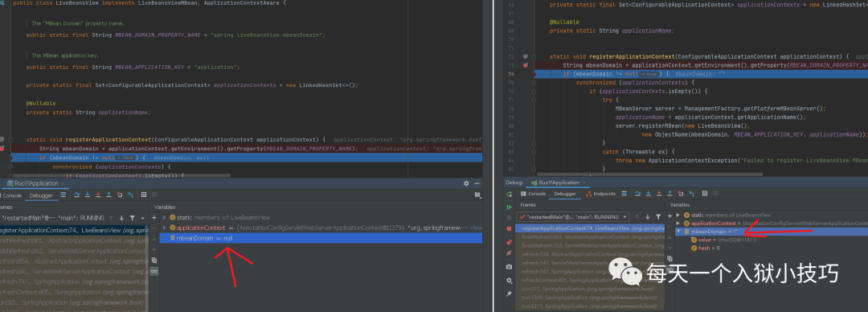Select run:1226 SpringApplication frame in right Frames

pos(589,298)
